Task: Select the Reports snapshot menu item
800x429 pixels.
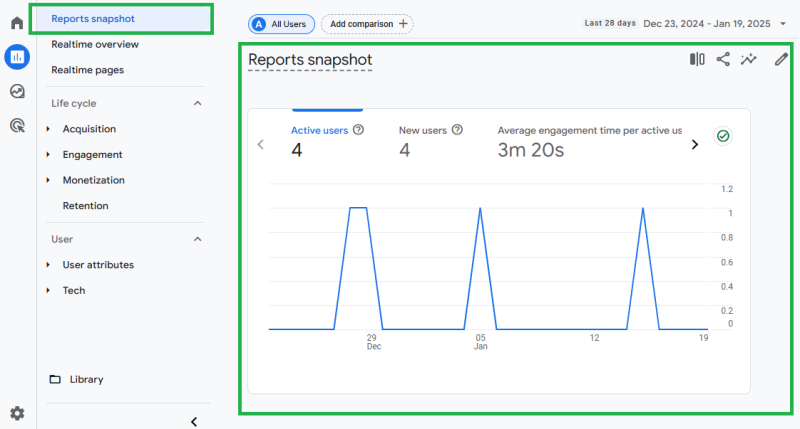Action: 121,19
